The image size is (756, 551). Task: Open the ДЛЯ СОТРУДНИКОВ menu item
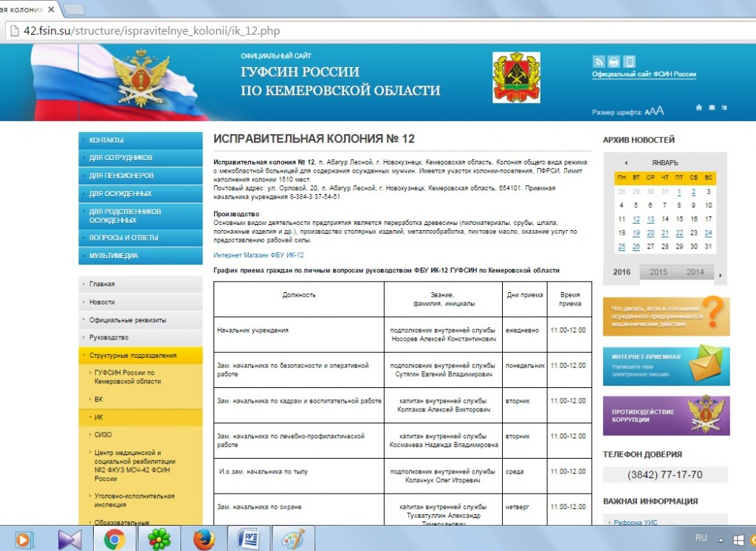[140, 158]
